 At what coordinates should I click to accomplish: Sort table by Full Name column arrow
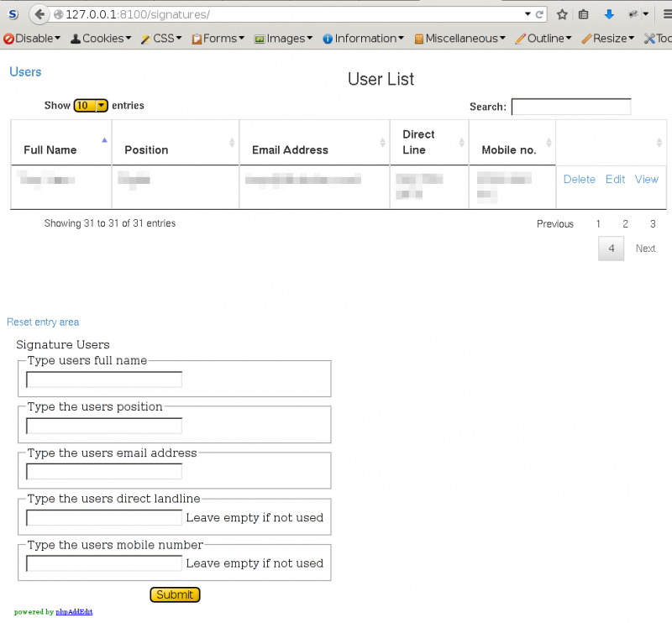pos(104,141)
